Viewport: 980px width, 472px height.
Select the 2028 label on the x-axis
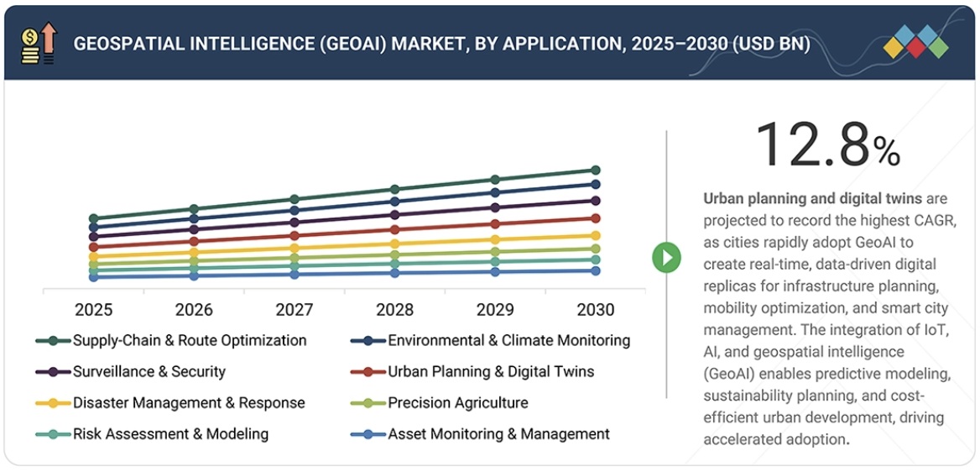(394, 310)
